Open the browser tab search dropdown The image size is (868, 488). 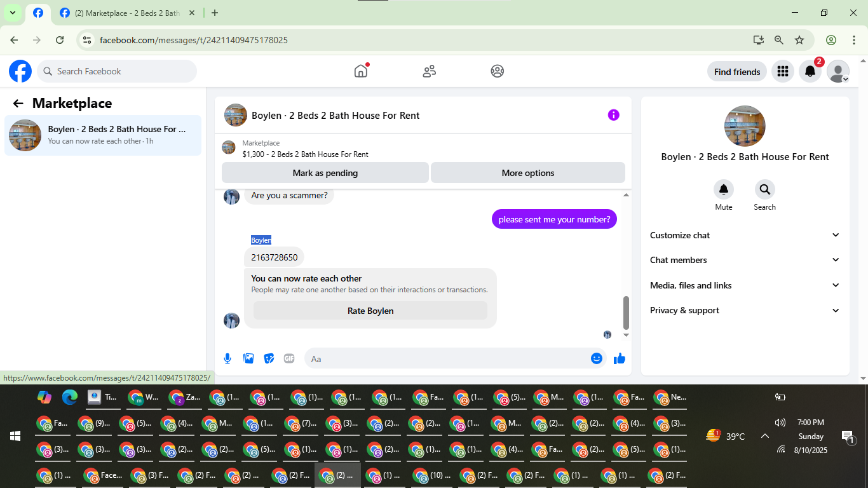point(12,13)
